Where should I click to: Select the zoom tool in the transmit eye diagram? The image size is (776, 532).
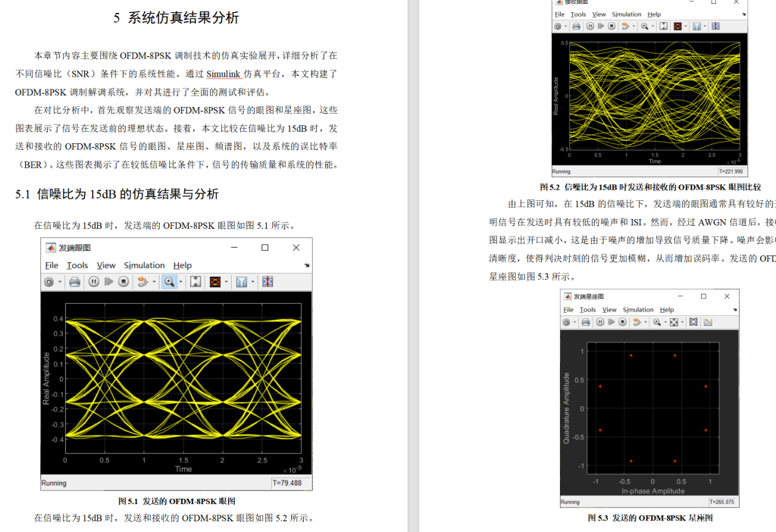click(170, 281)
